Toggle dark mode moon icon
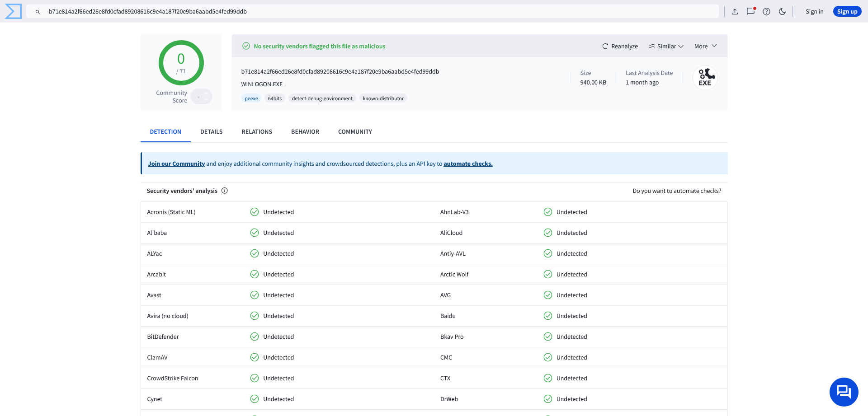Viewport: 868px width, 416px height. [782, 12]
